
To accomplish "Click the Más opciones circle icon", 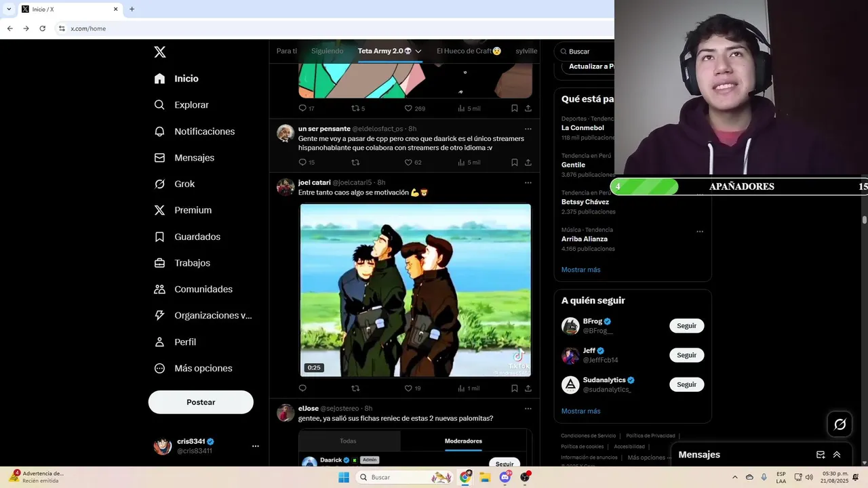I will [x=159, y=368].
